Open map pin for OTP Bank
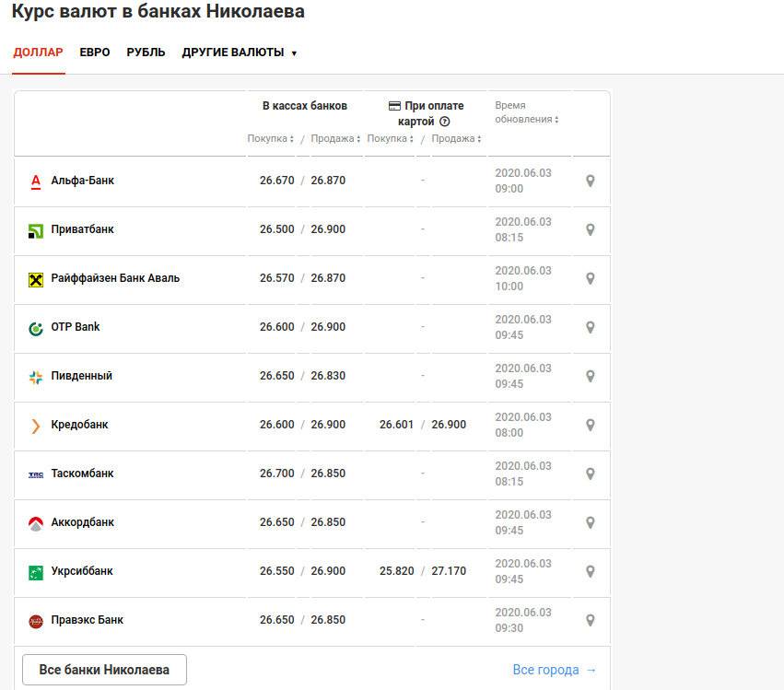 [590, 328]
